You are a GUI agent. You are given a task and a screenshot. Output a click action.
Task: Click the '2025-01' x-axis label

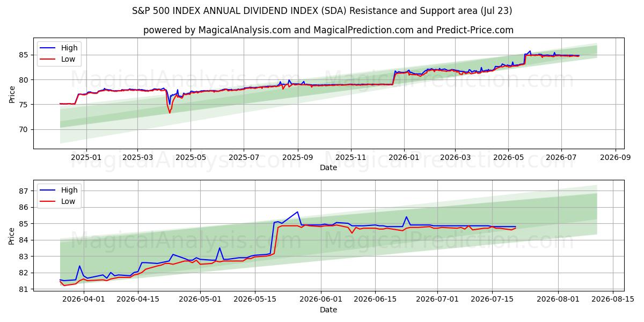pos(86,158)
